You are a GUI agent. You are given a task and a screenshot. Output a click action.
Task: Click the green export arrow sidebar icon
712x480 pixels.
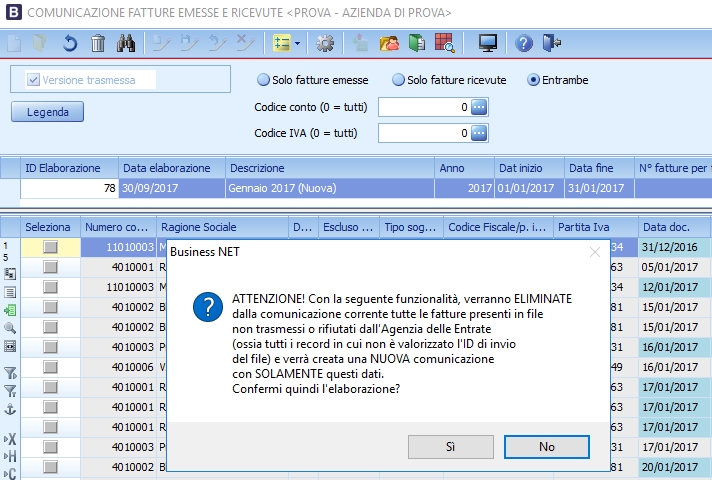pos(10,310)
